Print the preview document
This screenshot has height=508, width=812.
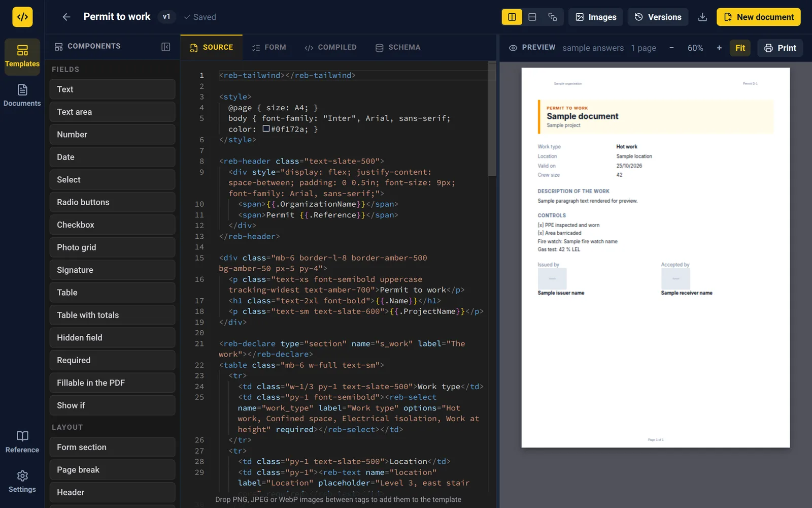pyautogui.click(x=780, y=48)
